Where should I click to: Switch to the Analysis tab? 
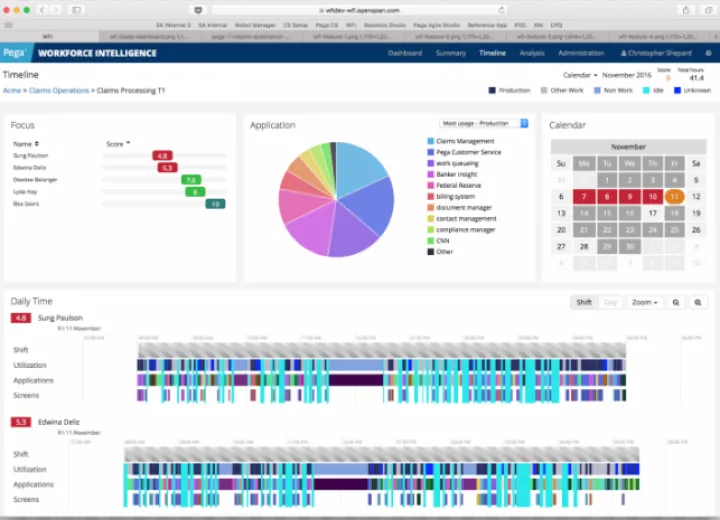[x=532, y=53]
